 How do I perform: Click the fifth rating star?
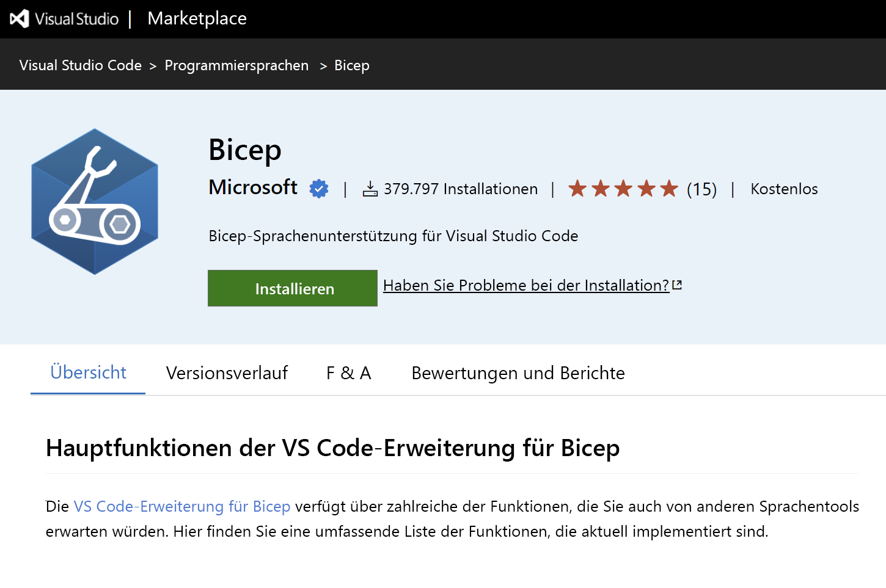tap(670, 189)
